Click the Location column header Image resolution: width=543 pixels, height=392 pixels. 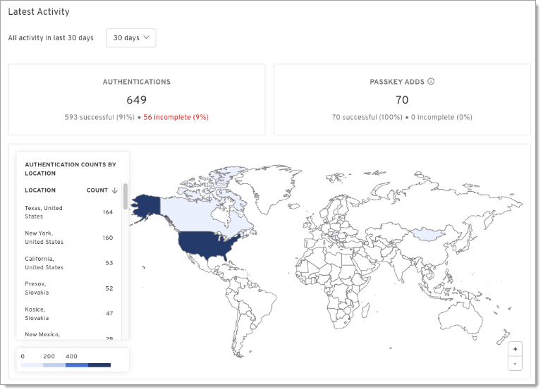[40, 190]
